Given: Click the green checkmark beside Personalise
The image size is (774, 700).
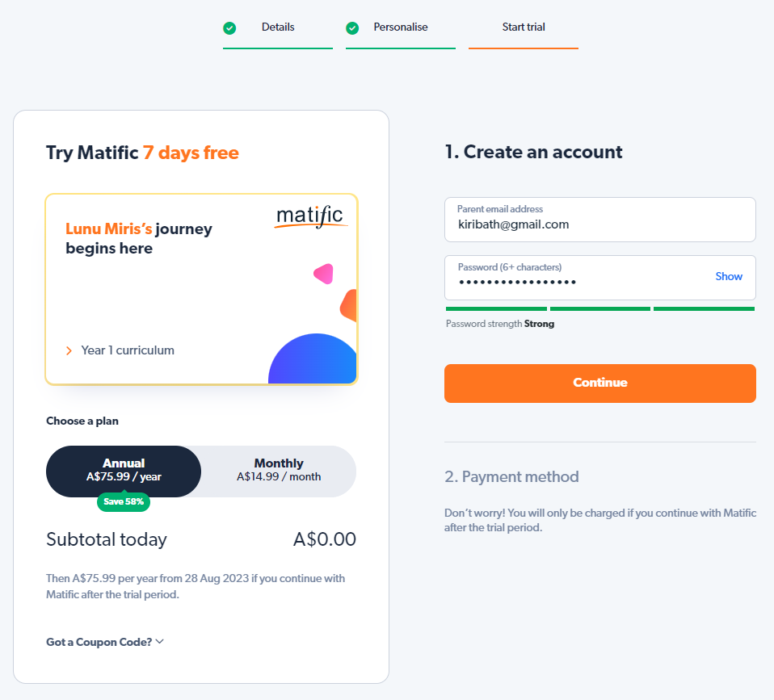Looking at the screenshot, I should pyautogui.click(x=352, y=28).
